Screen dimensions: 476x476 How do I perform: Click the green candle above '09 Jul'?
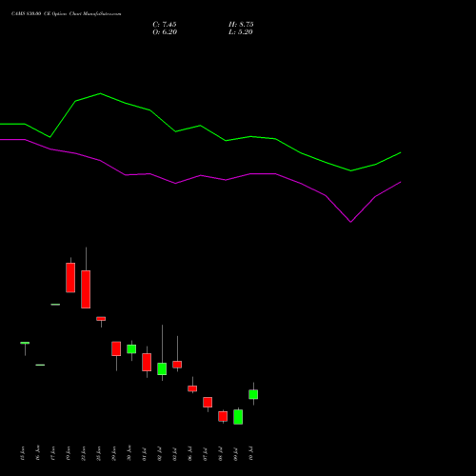click(238, 417)
